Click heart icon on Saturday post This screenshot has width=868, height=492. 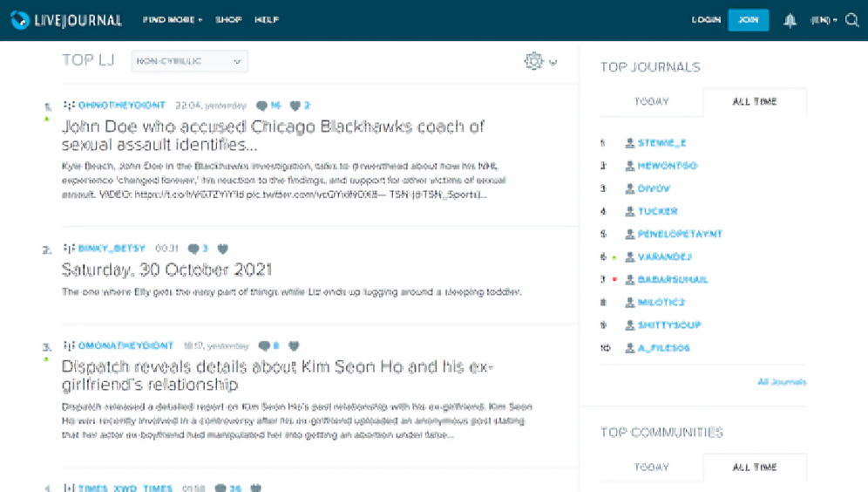coord(223,249)
